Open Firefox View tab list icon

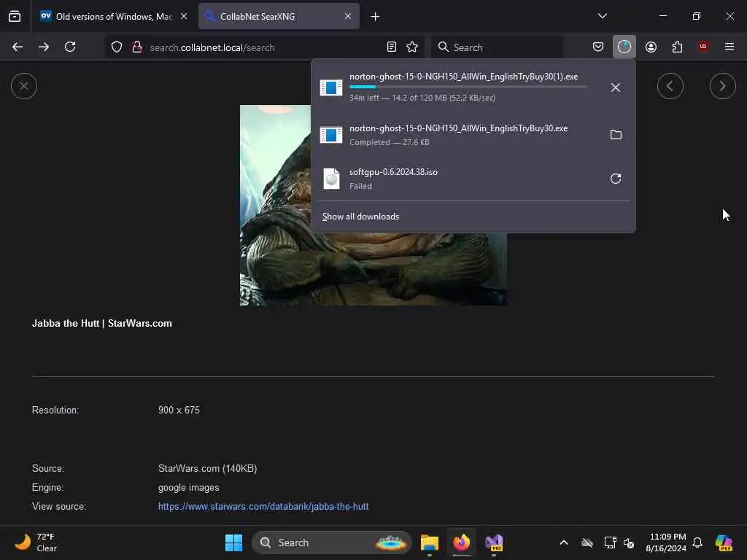15,16
